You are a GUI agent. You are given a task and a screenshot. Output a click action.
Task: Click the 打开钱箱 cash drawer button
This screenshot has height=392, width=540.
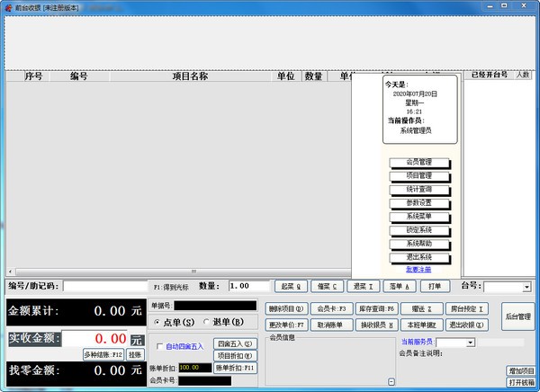(521, 382)
